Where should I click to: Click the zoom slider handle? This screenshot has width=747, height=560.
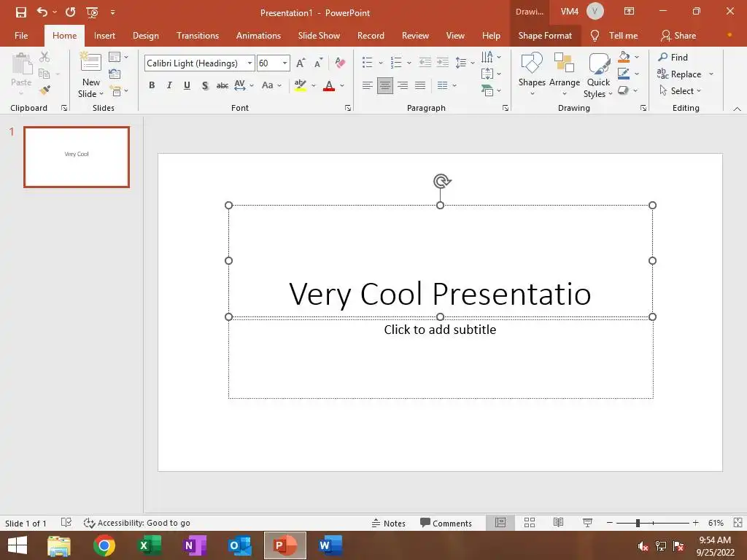(638, 523)
